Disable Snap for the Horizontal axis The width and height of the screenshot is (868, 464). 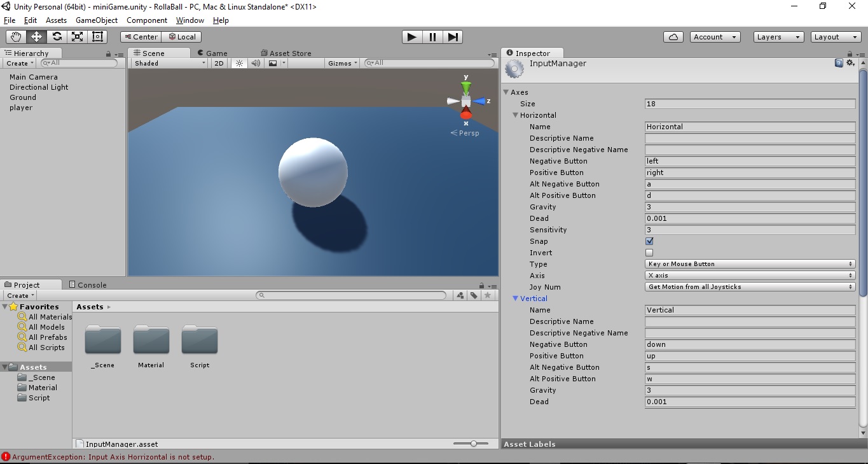click(x=649, y=241)
